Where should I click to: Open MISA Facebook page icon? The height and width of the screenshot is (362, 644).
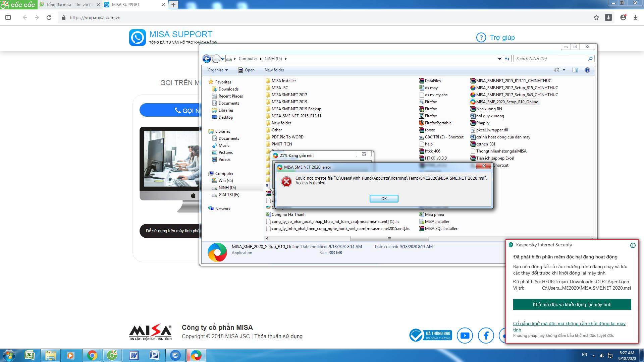486,336
